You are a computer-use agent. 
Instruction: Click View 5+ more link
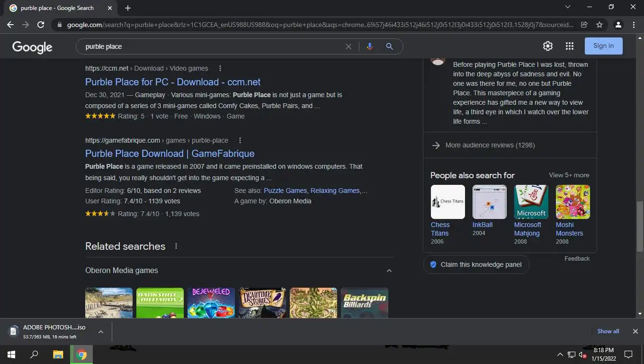point(569,175)
